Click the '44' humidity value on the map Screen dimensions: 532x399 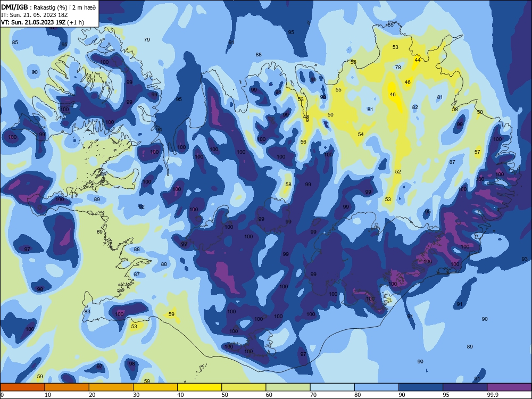418,60
